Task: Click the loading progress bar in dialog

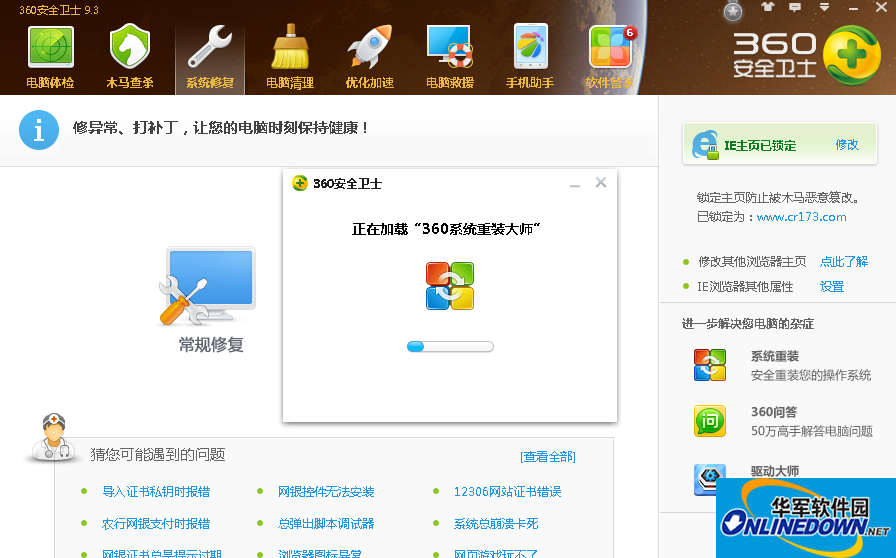Action: click(x=450, y=347)
